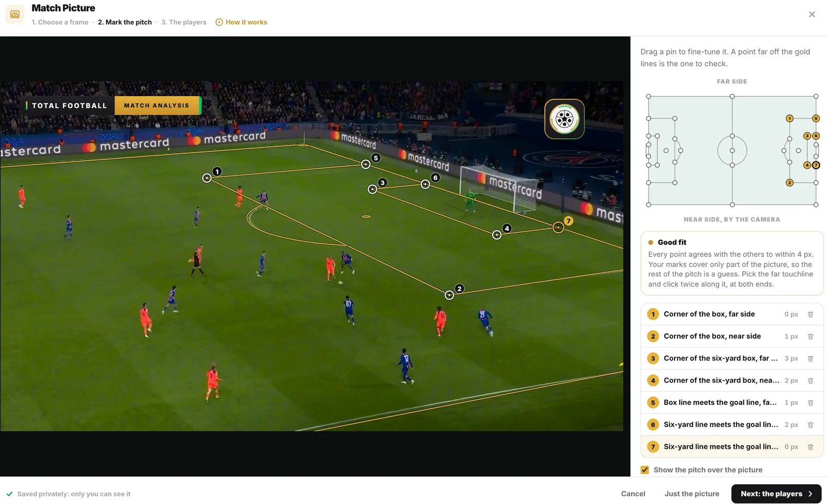Close the Match Picture dialog
Screen dimensions: 827x504
812,14
